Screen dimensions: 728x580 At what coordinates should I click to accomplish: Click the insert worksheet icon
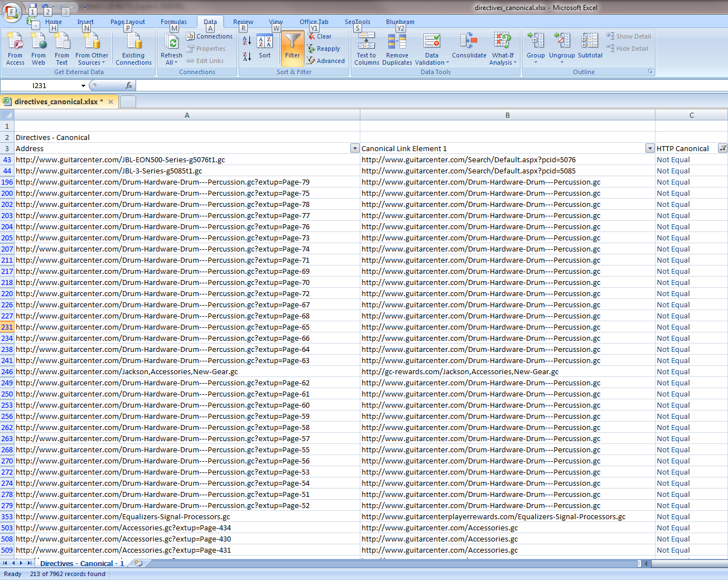pos(138,563)
